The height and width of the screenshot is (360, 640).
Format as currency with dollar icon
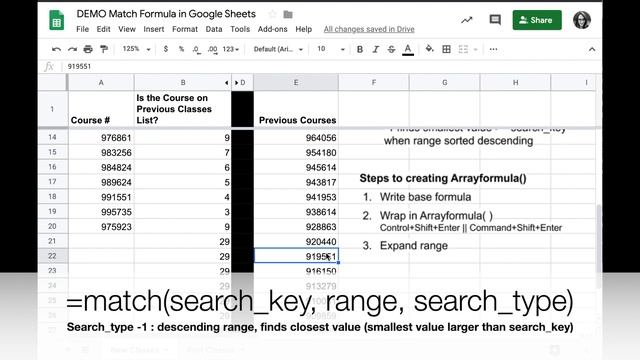point(165,49)
